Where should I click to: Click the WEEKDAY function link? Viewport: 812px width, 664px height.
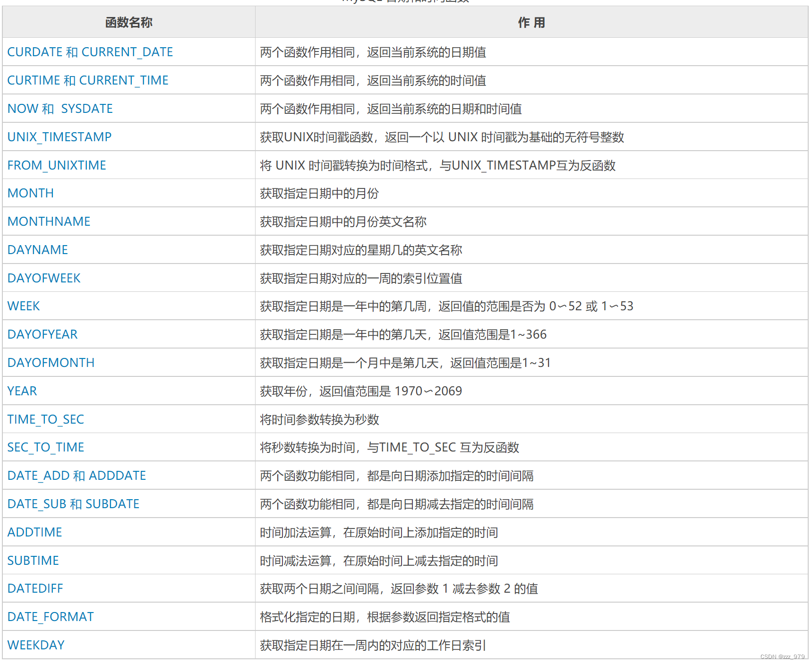(x=36, y=645)
